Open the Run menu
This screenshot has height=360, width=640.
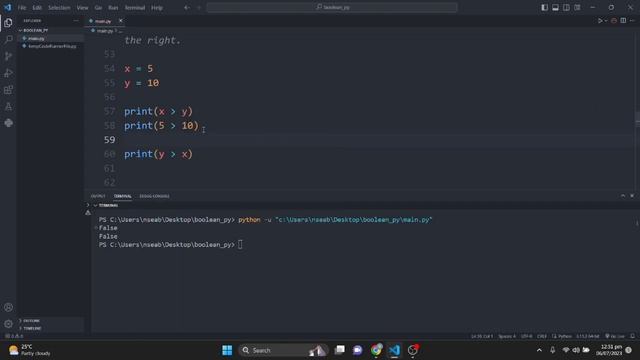113,7
